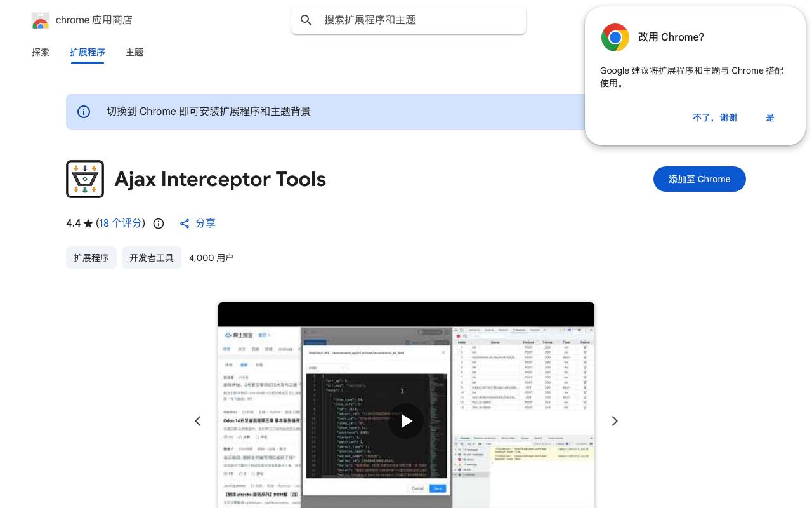Screen dimensions: 812x508
Task: Click the Google 建议将扩展程序和主题与 Chrome 搭配使用 message
Action: point(691,77)
